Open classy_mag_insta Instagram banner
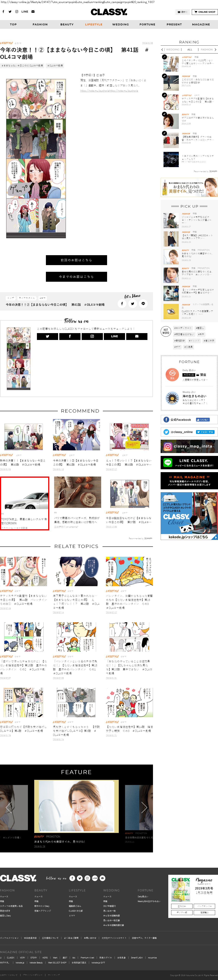The height and width of the screenshot is (980, 218). [x=189, y=446]
